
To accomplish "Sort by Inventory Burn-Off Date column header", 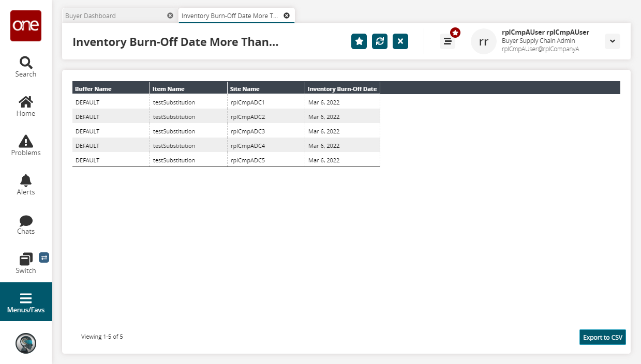I will point(342,89).
